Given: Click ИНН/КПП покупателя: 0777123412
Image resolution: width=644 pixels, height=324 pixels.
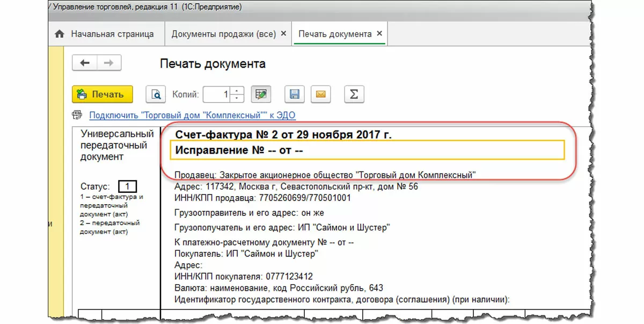Looking at the screenshot, I should [244, 277].
